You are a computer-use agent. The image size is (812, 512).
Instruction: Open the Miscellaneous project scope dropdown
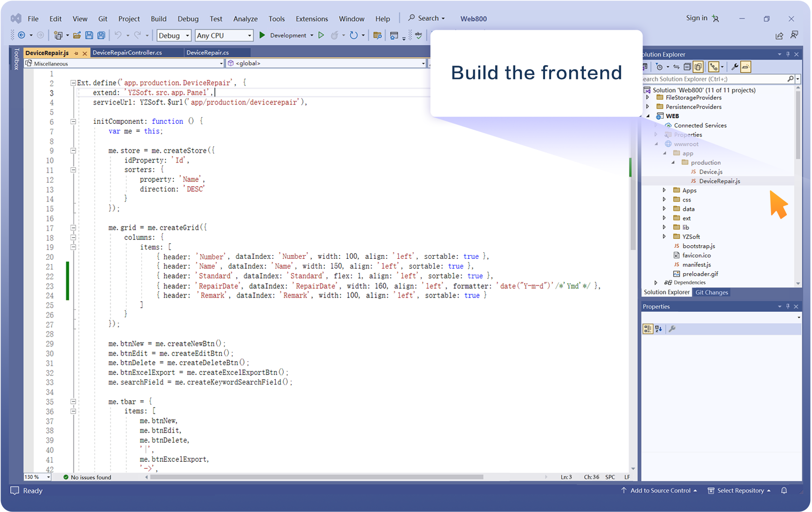click(x=124, y=63)
